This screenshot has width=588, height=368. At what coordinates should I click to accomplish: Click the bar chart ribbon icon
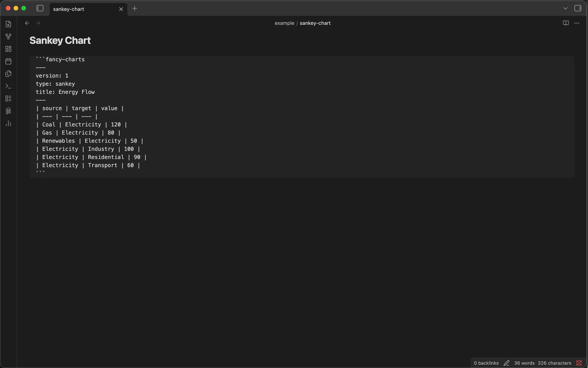8,123
